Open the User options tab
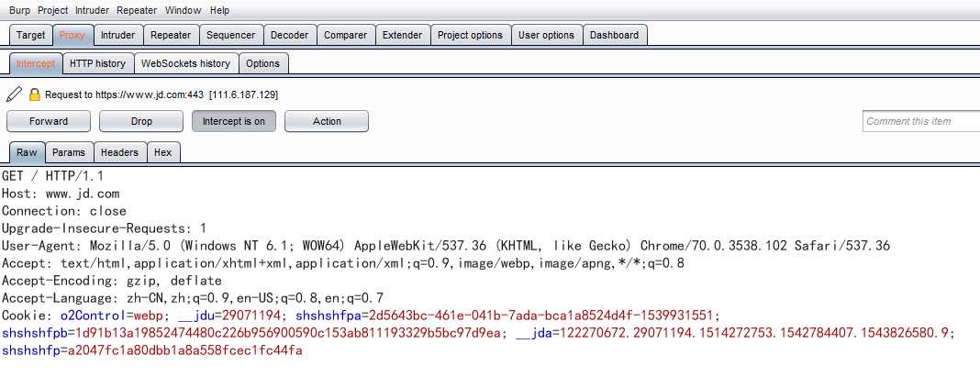Viewport: 980px width, 388px height. (x=546, y=35)
